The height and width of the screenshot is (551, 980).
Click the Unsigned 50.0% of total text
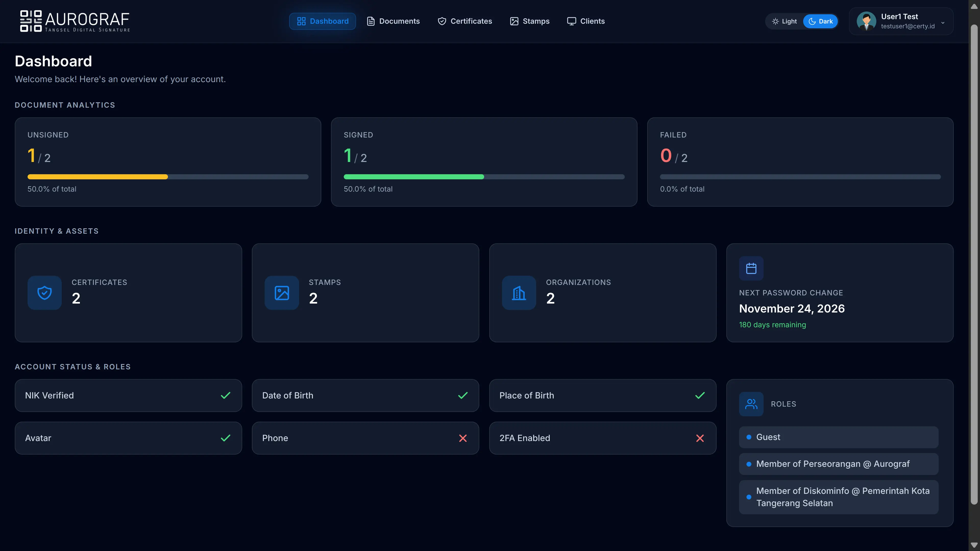coord(52,189)
